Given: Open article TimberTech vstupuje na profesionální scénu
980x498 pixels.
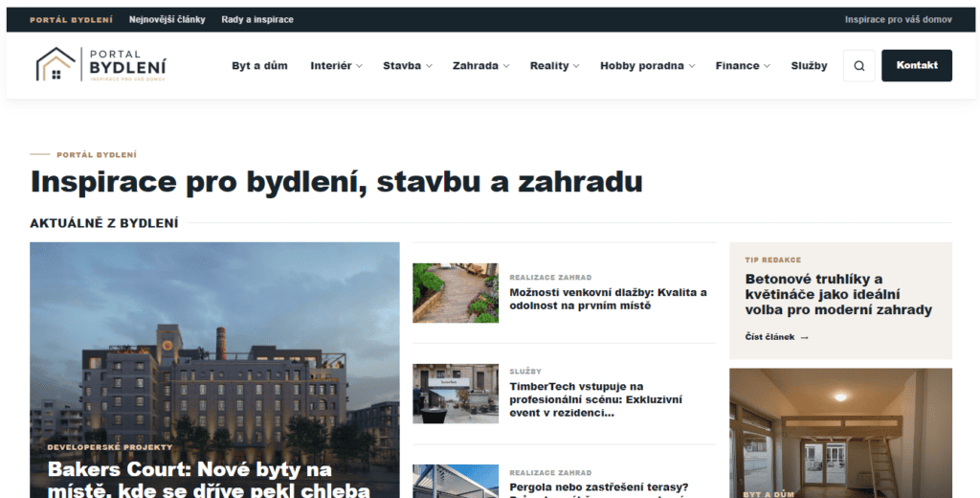Looking at the screenshot, I should (595, 399).
